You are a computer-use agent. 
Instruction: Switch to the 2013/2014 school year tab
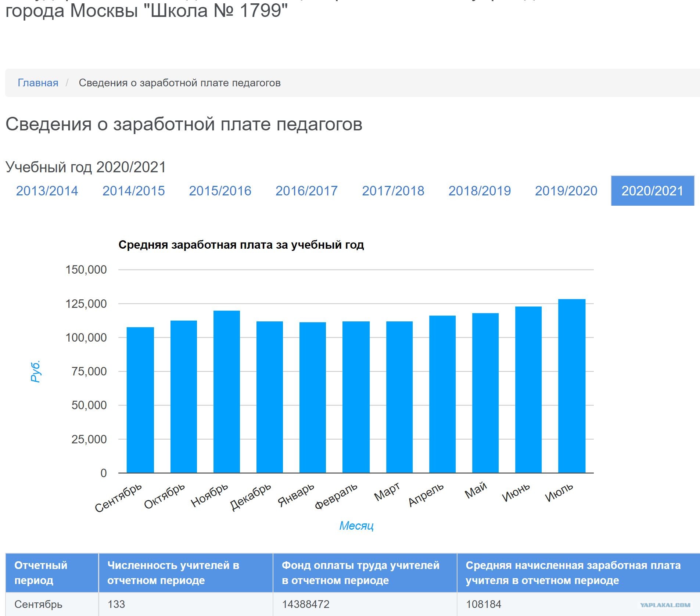47,191
